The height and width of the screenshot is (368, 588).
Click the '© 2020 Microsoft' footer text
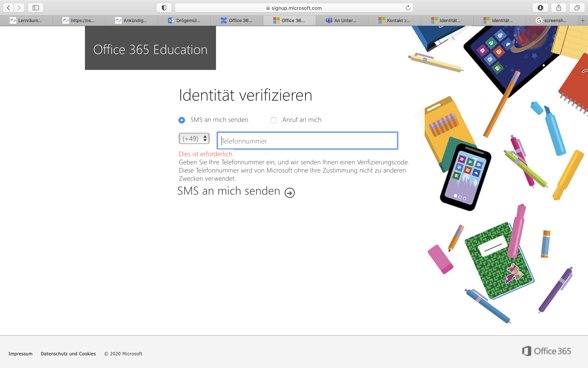[123, 354]
